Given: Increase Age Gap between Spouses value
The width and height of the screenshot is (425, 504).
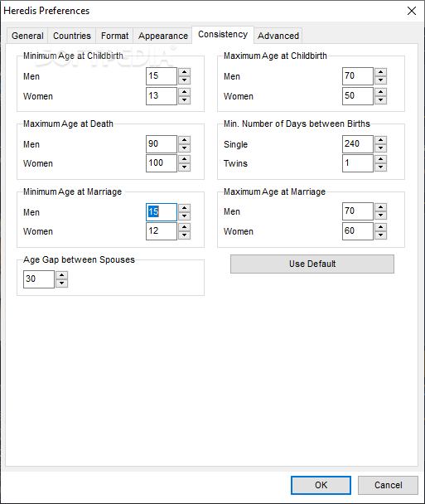Looking at the screenshot, I should click(61, 275).
